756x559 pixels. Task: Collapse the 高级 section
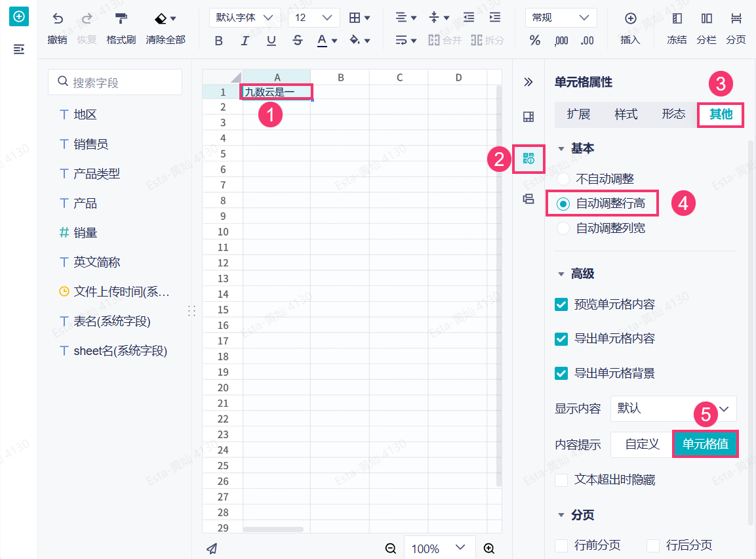[561, 274]
